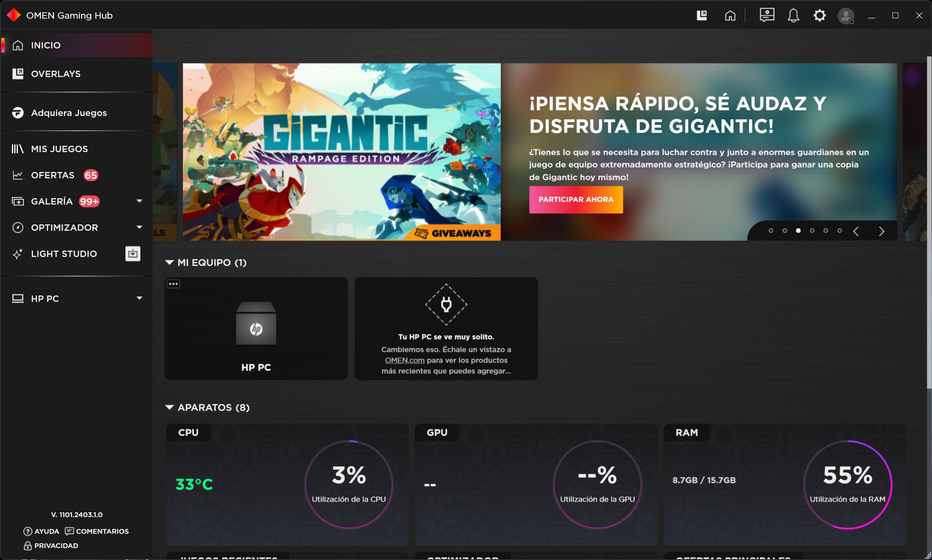
Task: Open GALERÍA section
Action: (77, 201)
